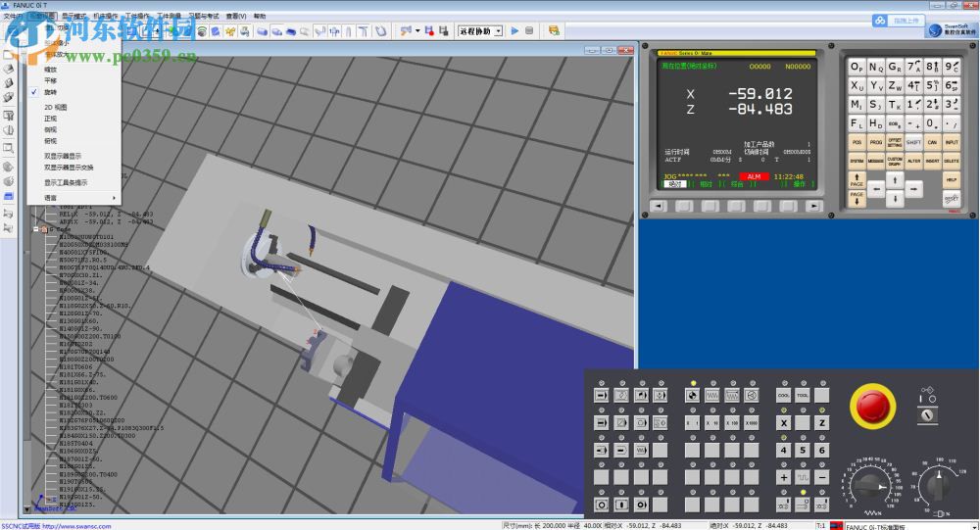Click the number 7 key on the keypad

pos(913,67)
